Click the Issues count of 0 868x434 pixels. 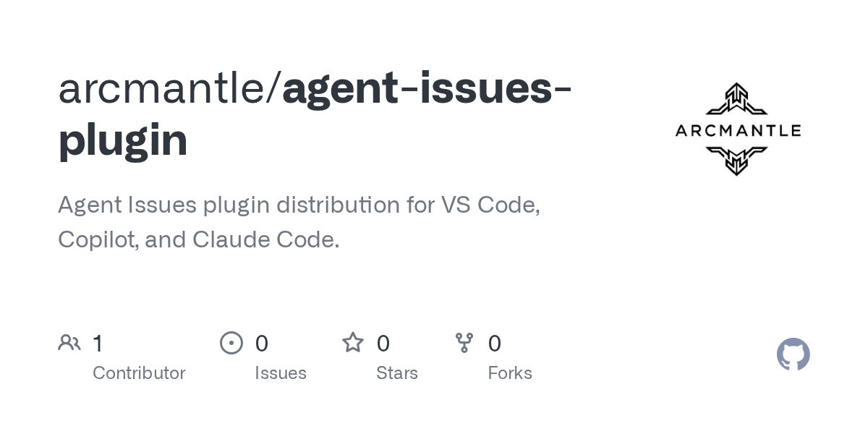point(261,343)
